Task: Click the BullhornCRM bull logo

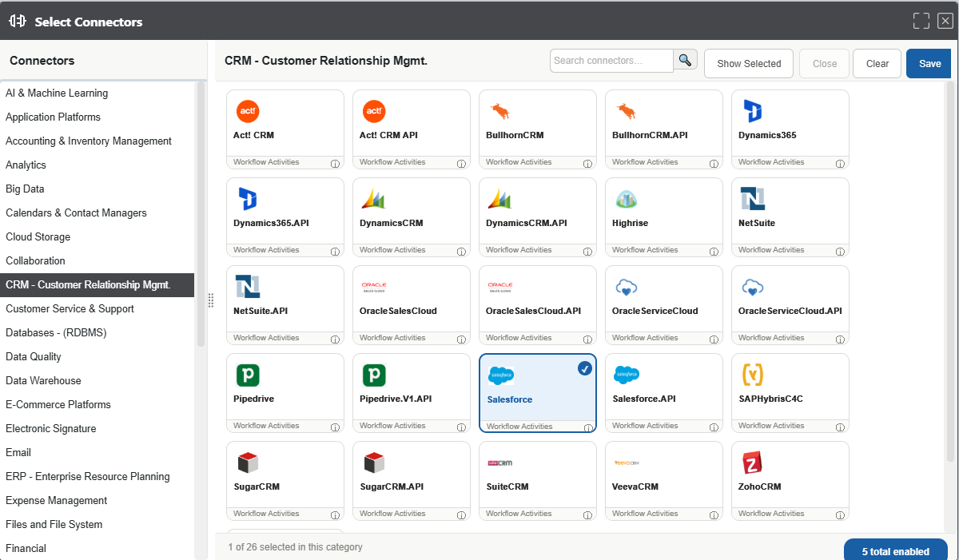Action: pos(500,111)
